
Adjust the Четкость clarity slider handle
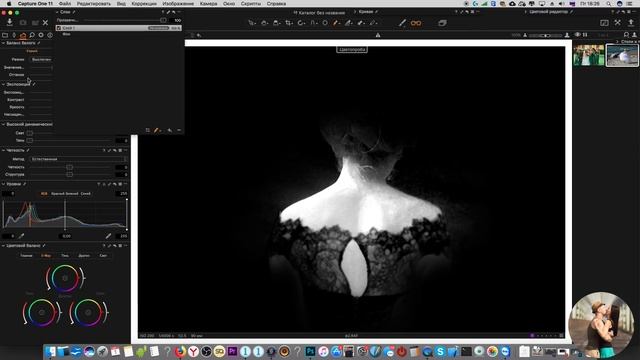69,167
